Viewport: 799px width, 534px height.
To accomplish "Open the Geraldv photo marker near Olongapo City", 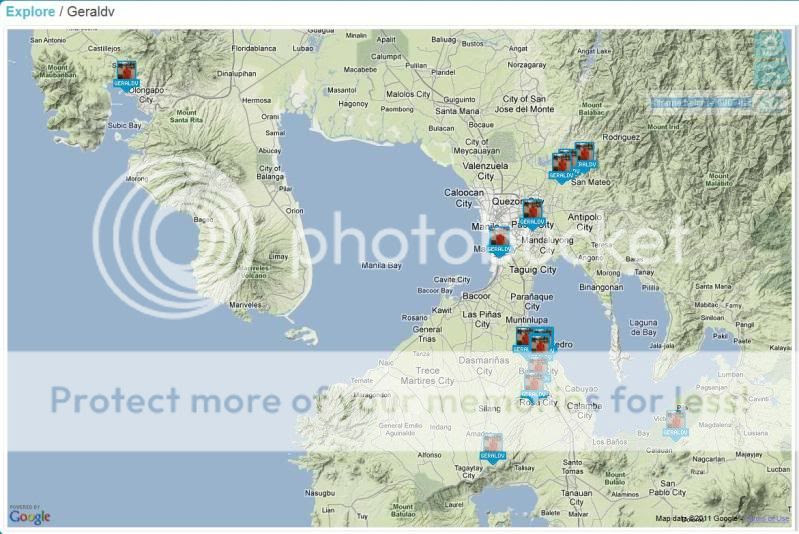I will pos(126,75).
